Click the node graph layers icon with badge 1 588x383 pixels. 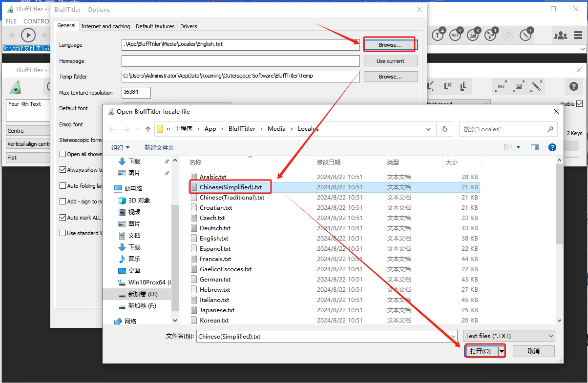pyautogui.click(x=490, y=35)
